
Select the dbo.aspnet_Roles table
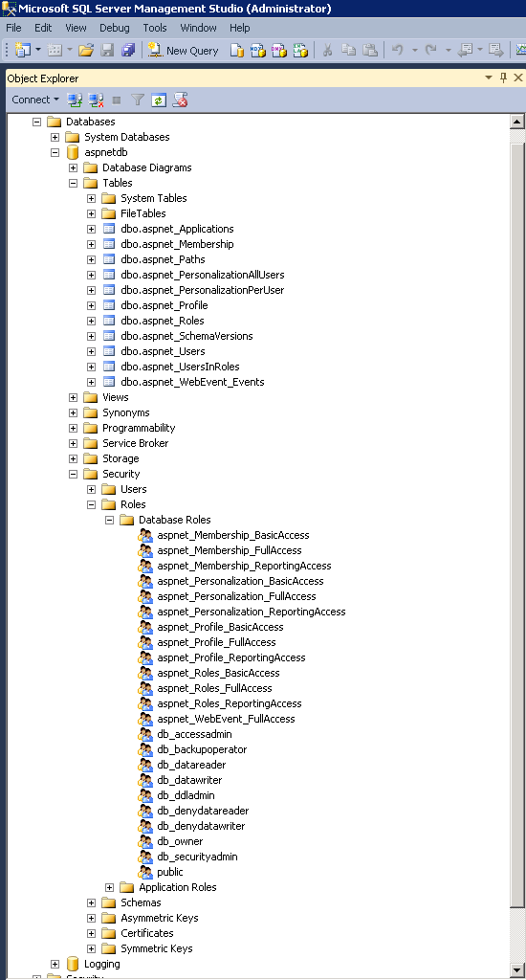[x=163, y=321]
